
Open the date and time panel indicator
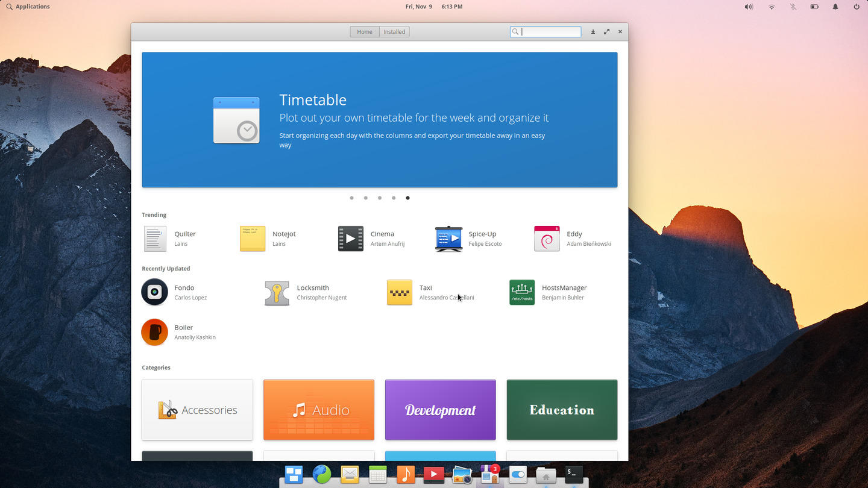click(x=434, y=7)
